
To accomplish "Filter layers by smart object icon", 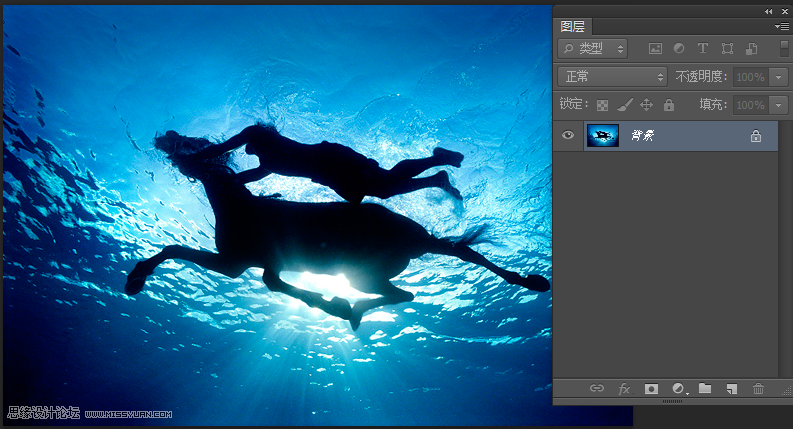I will pyautogui.click(x=751, y=48).
